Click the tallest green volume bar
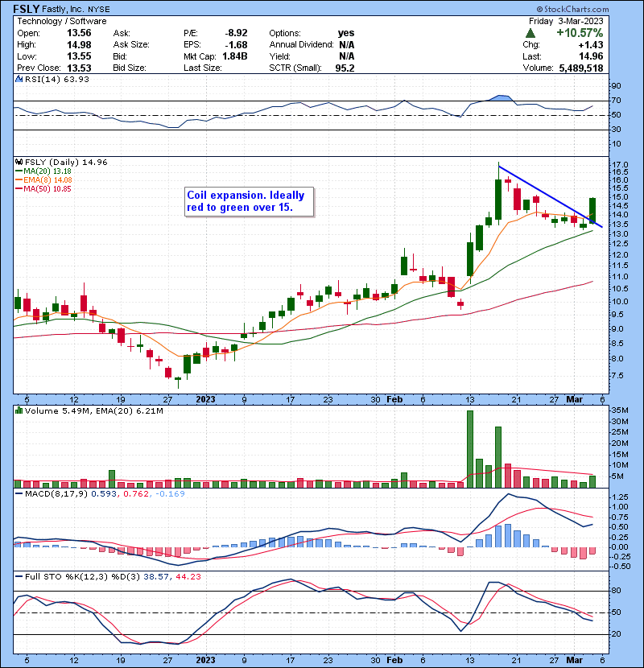The height and width of the screenshot is (668, 644). tap(470, 449)
